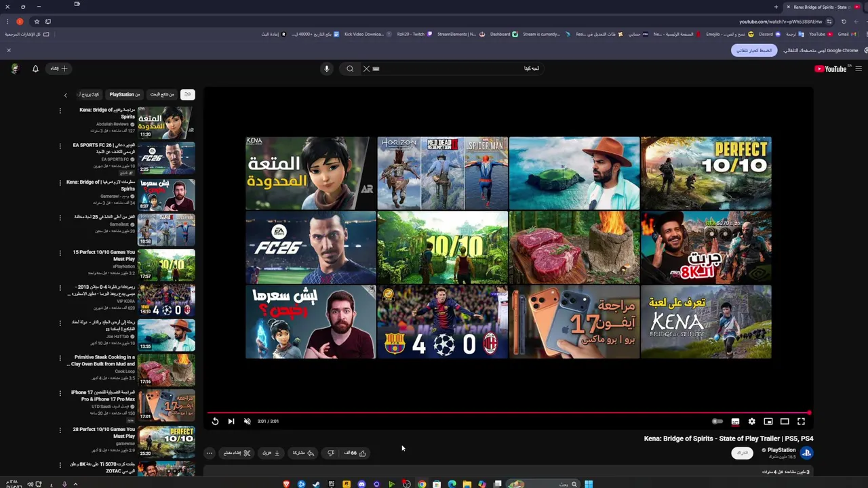Click the search magnifier button
The width and height of the screenshot is (868, 488).
click(350, 68)
